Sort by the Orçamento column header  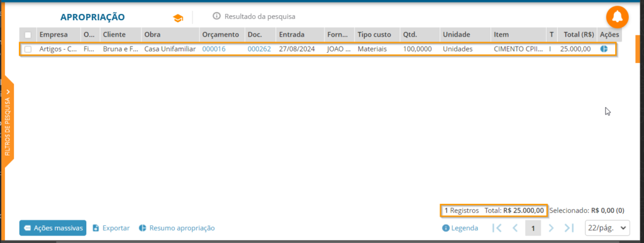(x=221, y=35)
